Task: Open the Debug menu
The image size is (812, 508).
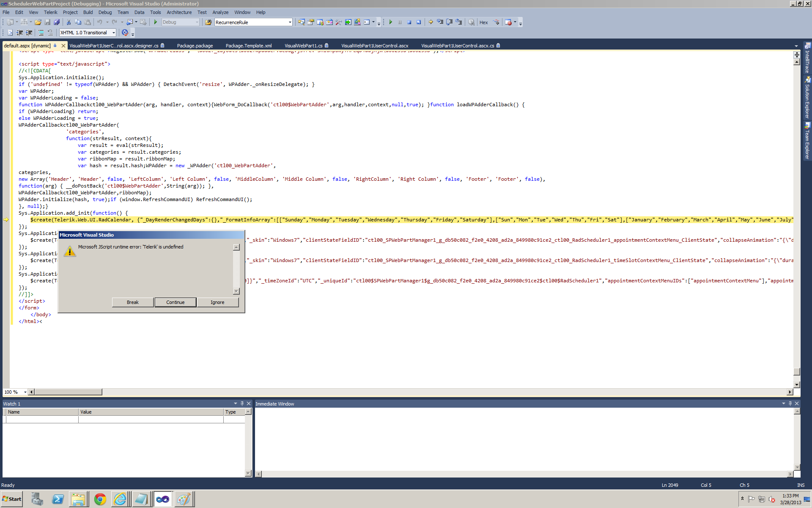Action: coord(105,12)
